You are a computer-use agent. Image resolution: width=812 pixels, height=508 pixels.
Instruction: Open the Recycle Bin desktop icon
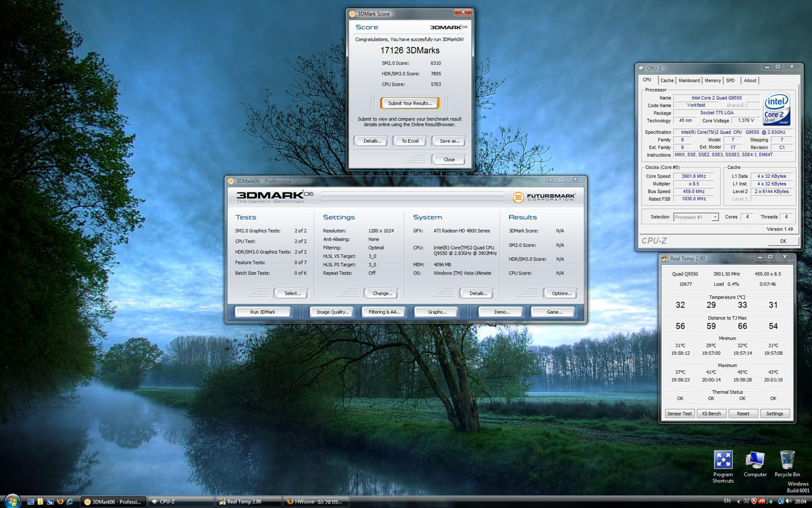coord(787,464)
